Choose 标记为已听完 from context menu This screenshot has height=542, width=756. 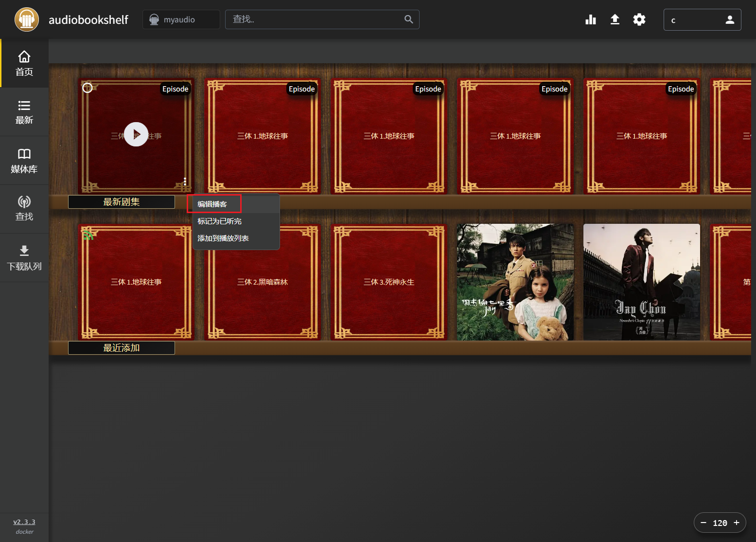click(236, 221)
